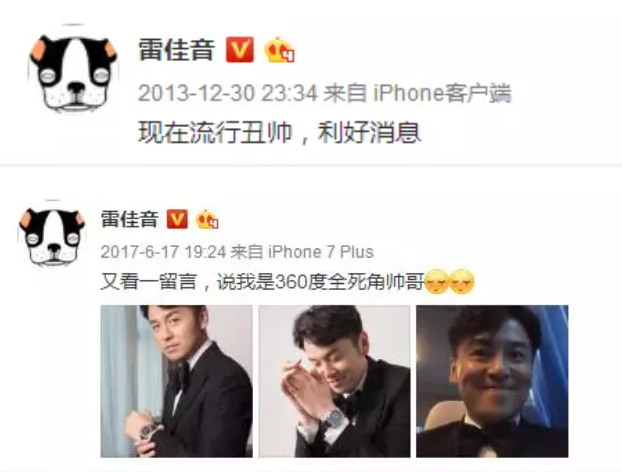
Task: Open the 2013-12-30 23:34 timestamp link
Action: (x=228, y=93)
